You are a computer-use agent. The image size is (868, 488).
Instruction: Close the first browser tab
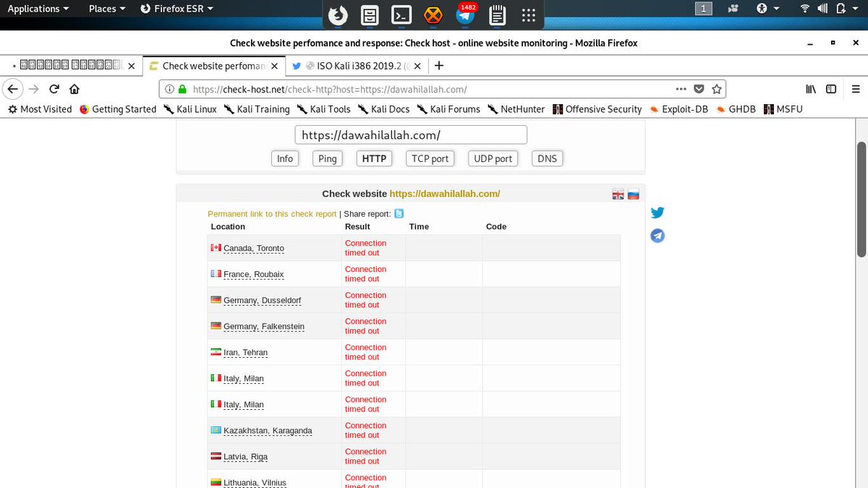(x=131, y=66)
